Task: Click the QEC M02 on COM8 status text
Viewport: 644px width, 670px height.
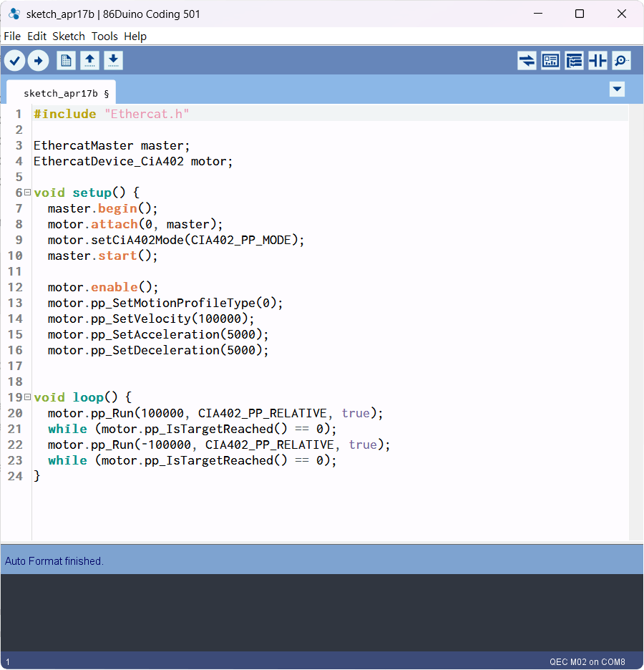Action: [587, 662]
